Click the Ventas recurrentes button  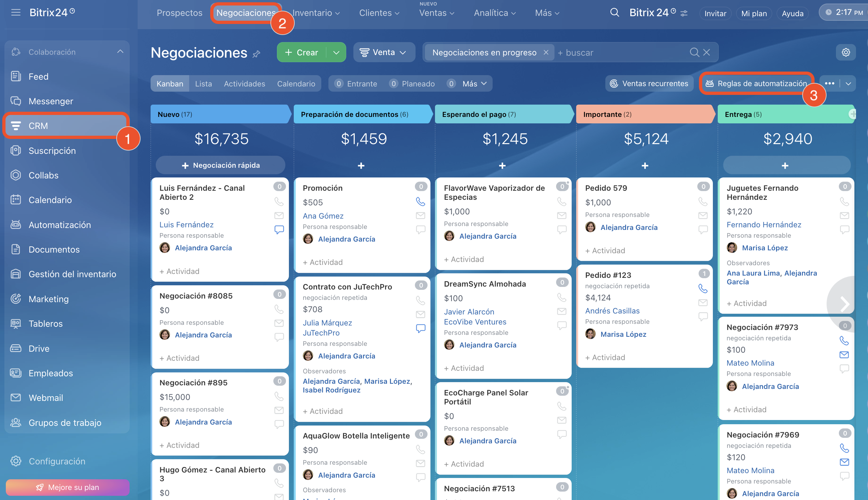click(649, 84)
